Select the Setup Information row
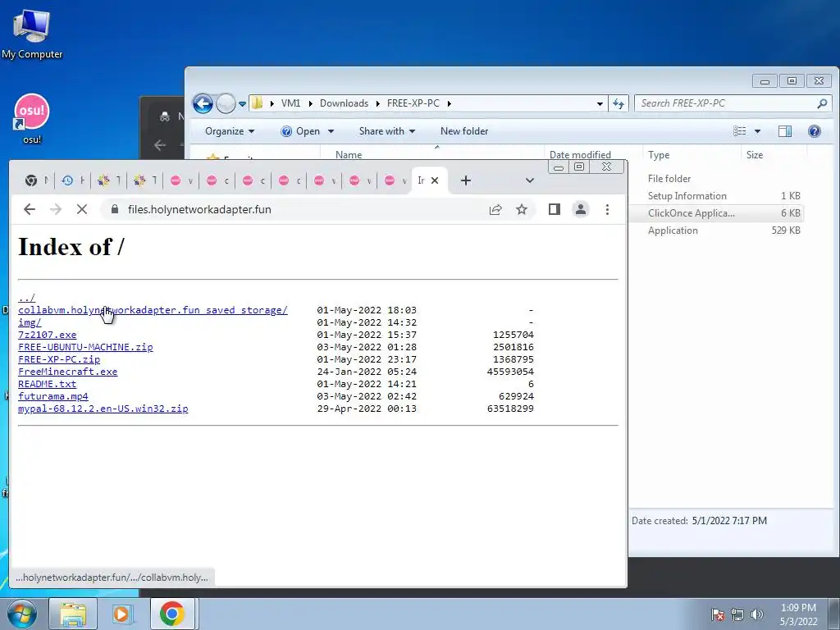840x630 pixels. [x=716, y=196]
